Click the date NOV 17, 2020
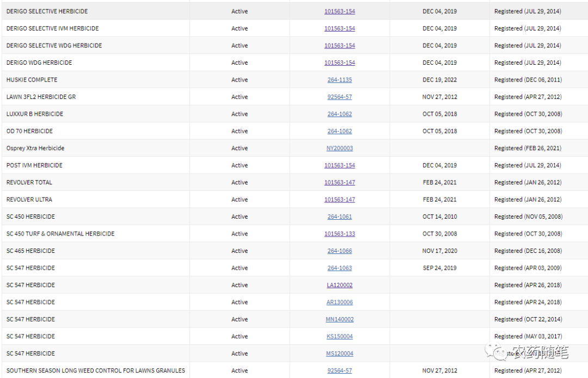The image size is (588, 378). coord(439,251)
